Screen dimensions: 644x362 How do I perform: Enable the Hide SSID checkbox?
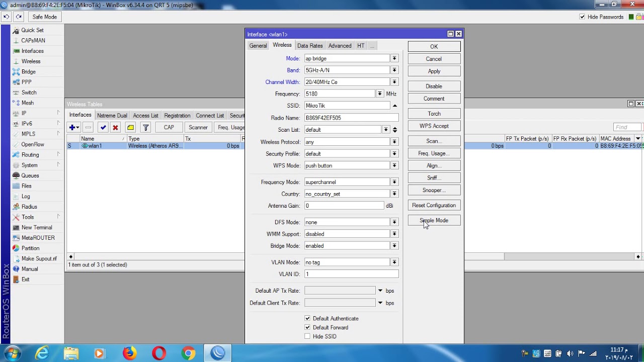point(307,336)
